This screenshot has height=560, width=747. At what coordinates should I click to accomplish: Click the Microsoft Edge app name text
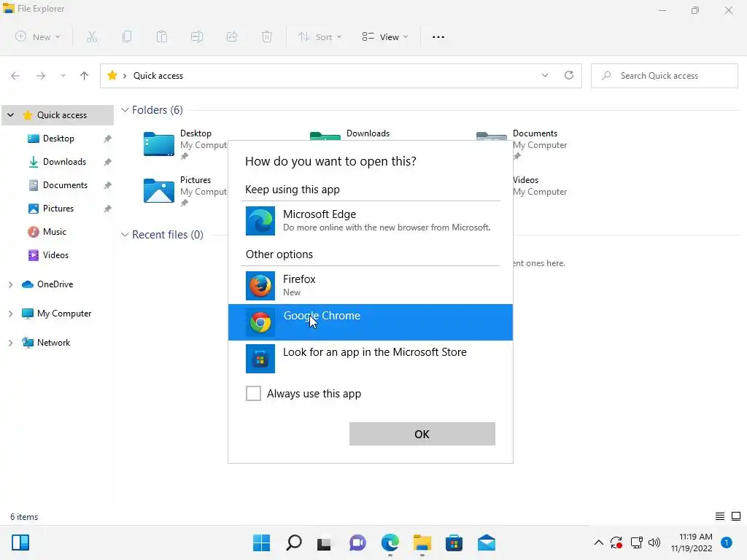(x=320, y=214)
